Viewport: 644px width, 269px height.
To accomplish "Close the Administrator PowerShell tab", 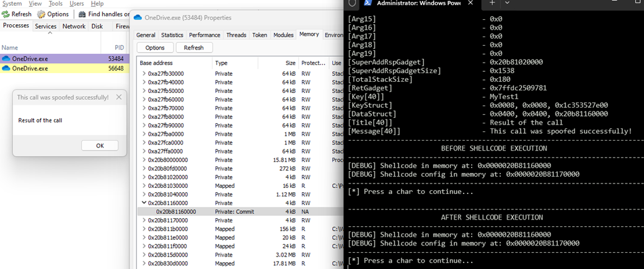I will click(x=470, y=3).
